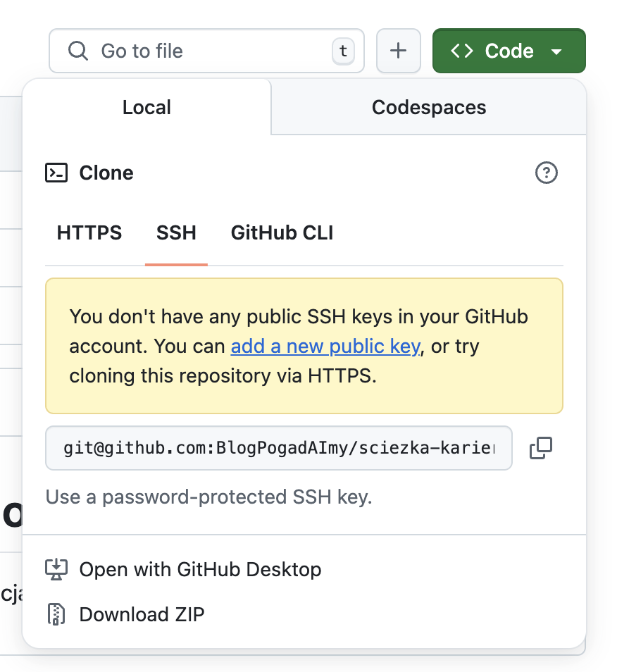Click the GitHub Desktop download icon
Image resolution: width=617 pixels, height=672 pixels.
56,569
